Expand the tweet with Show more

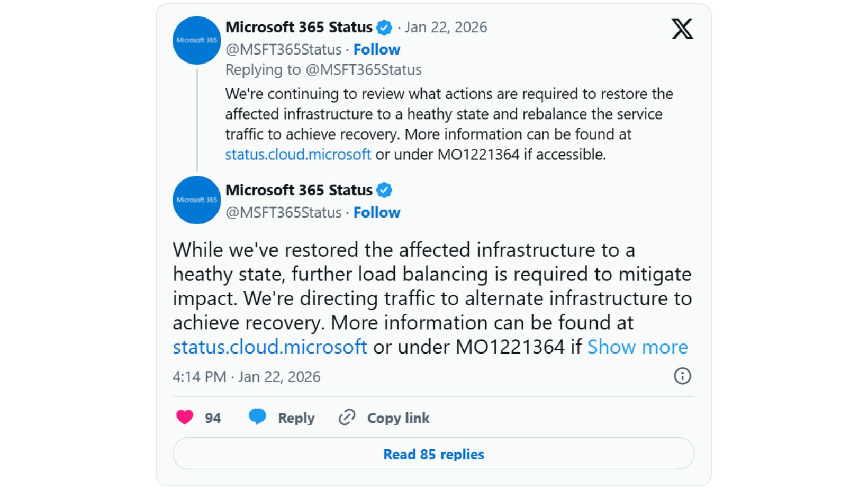637,347
